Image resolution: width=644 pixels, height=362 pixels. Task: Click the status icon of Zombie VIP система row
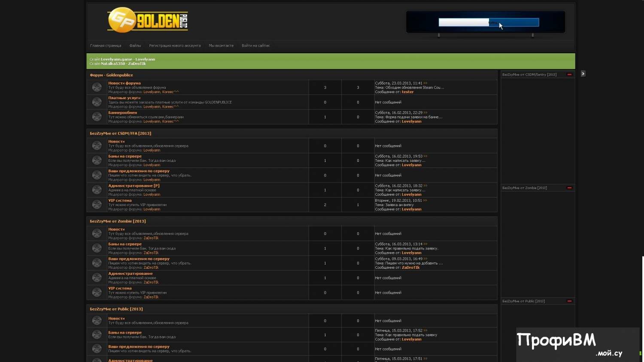pyautogui.click(x=97, y=292)
